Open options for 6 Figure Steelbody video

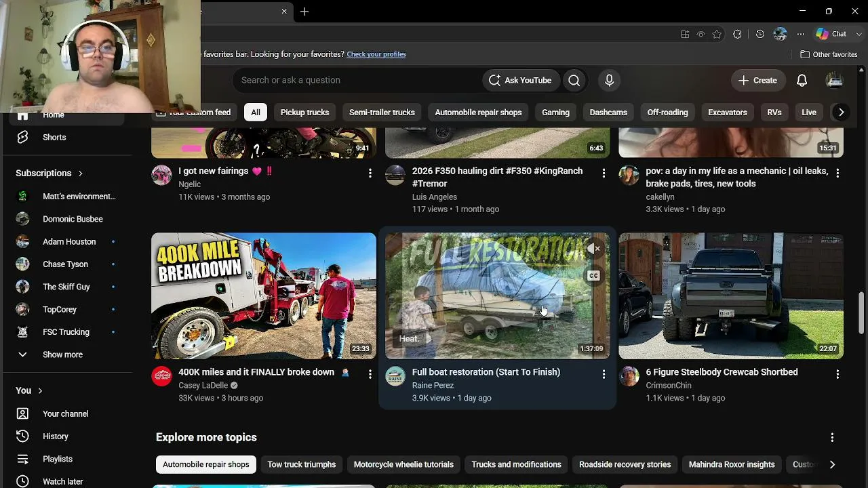click(x=837, y=374)
